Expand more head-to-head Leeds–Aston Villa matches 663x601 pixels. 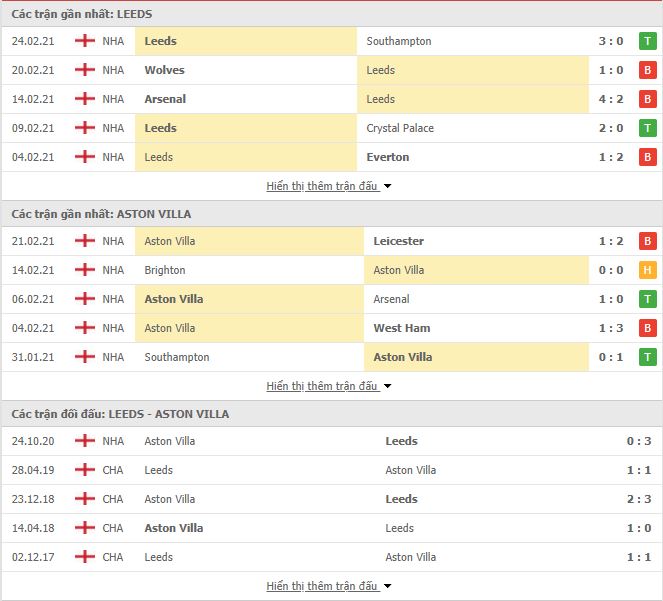pyautogui.click(x=329, y=586)
